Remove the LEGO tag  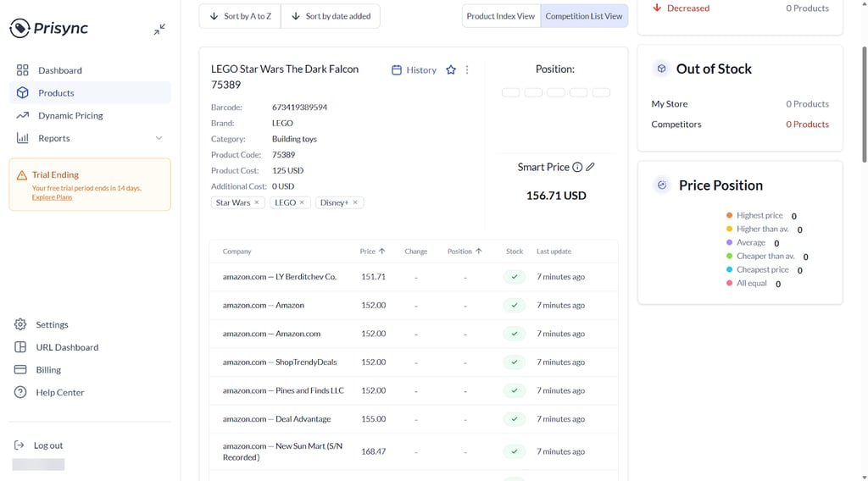(x=302, y=202)
